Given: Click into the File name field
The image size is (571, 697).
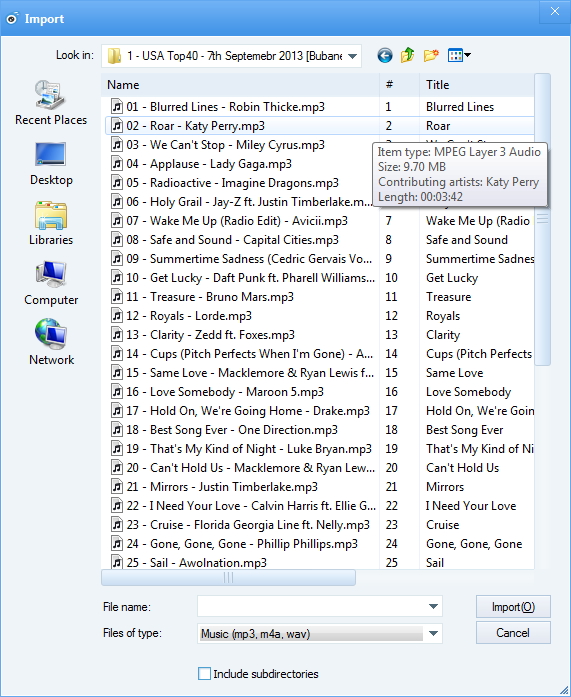Looking at the screenshot, I should [x=312, y=606].
